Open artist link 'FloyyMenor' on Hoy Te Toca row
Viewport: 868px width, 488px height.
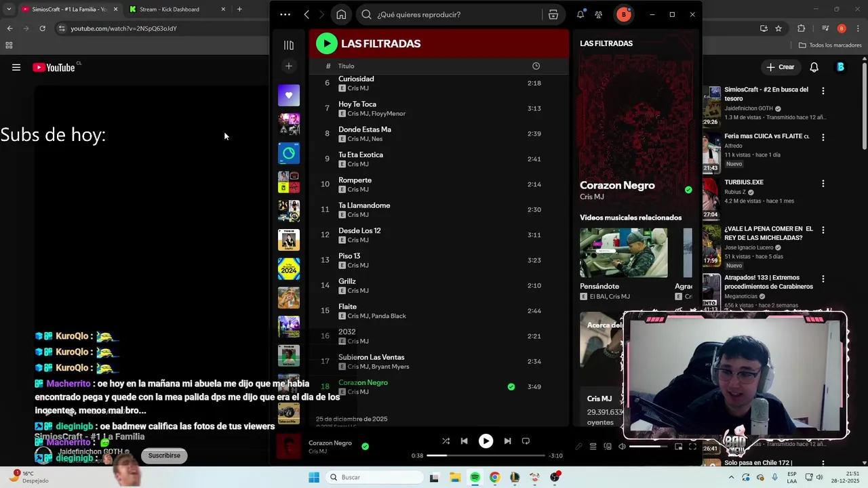click(x=389, y=114)
